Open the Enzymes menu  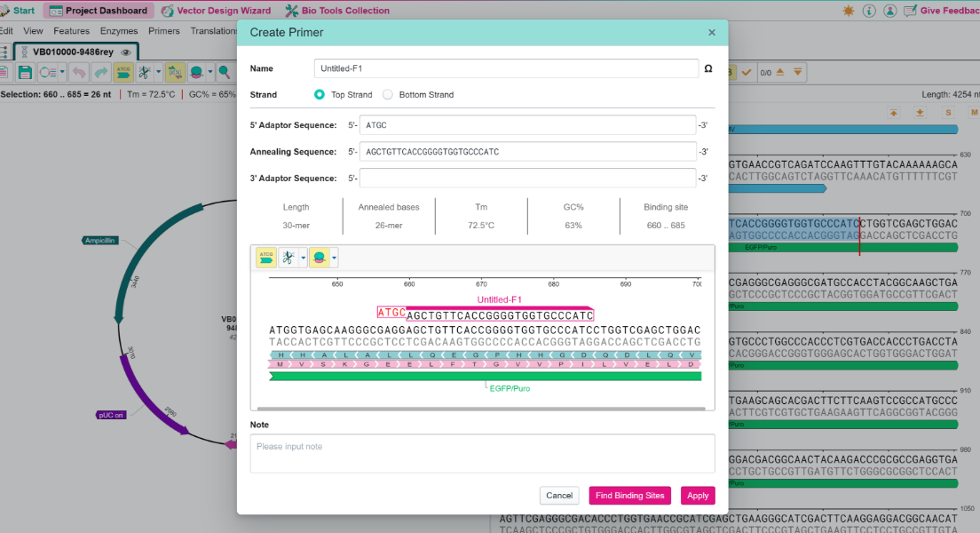119,31
